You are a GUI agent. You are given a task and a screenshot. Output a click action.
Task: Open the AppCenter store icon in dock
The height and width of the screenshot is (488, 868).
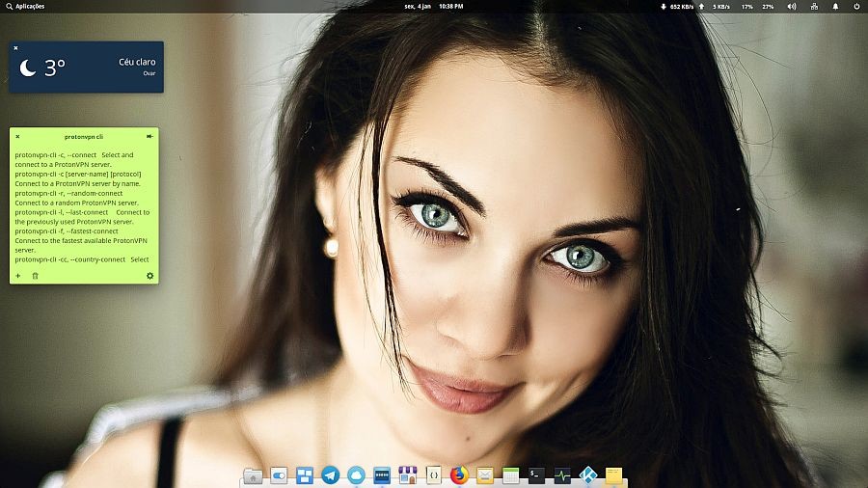tap(407, 474)
